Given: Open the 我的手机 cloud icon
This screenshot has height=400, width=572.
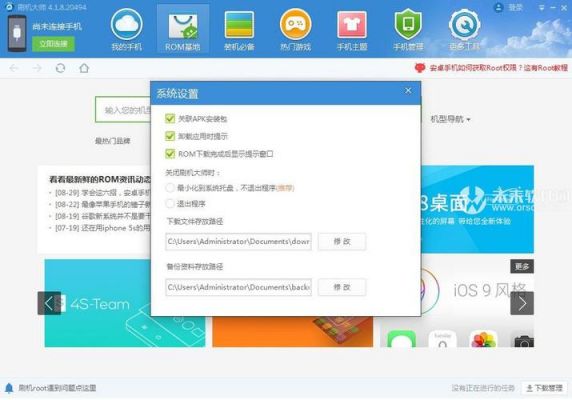Looking at the screenshot, I should pos(126,25).
